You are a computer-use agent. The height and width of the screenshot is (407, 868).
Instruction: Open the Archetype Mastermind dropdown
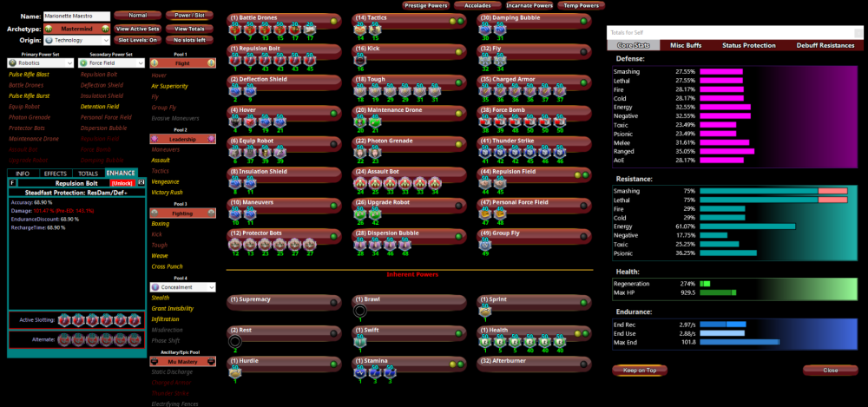click(76, 29)
